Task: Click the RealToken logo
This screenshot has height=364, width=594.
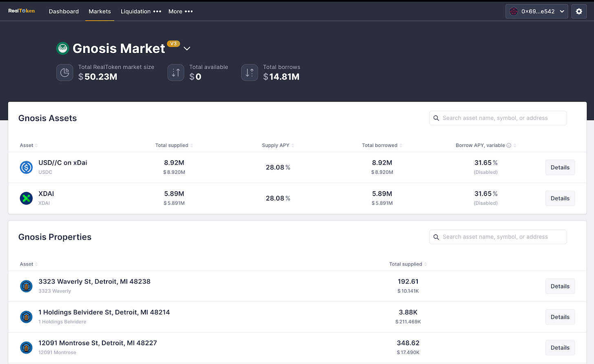Action: pyautogui.click(x=22, y=11)
